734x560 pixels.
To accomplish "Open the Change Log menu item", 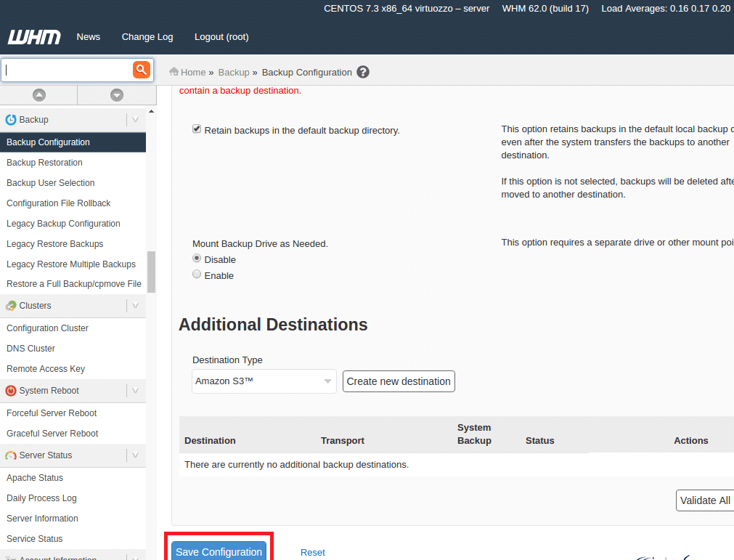I will [147, 37].
